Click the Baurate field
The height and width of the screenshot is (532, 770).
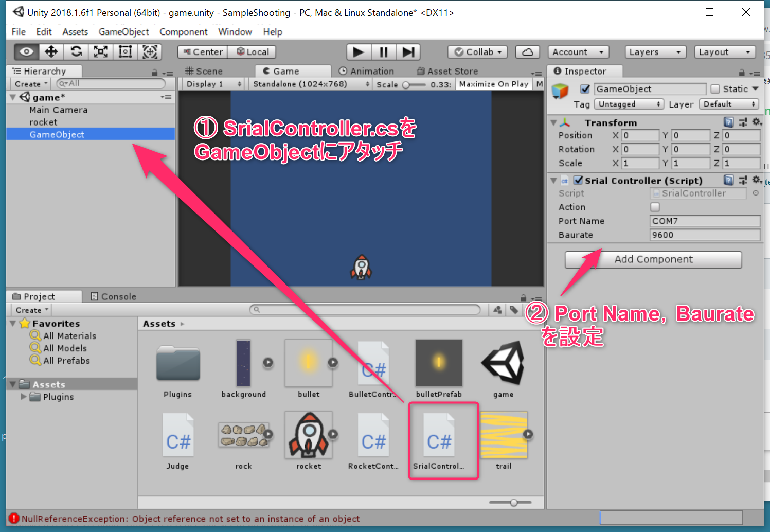pyautogui.click(x=705, y=235)
